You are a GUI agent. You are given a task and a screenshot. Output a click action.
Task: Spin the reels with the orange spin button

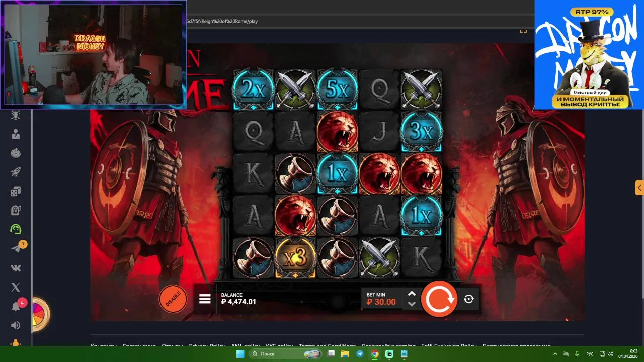[439, 299]
